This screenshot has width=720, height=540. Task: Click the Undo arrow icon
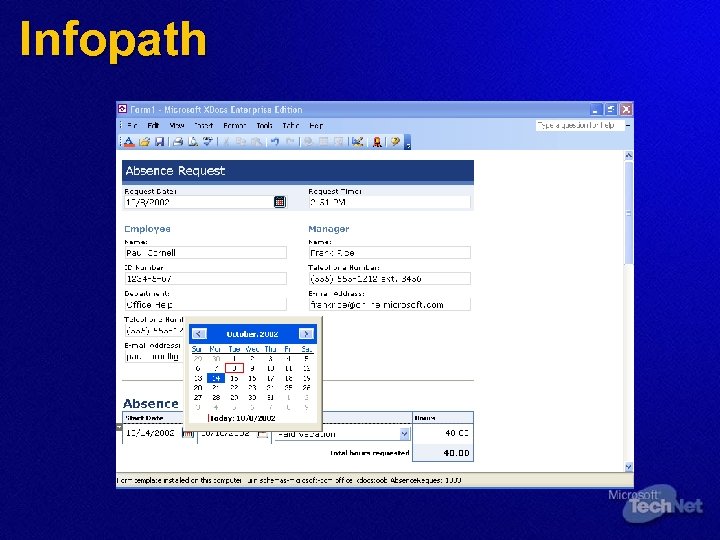[275, 142]
